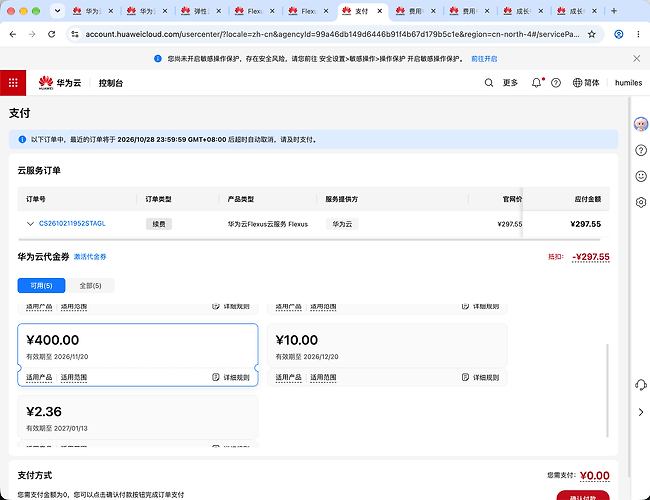Select the ¥10.00 voucher card
The height and width of the screenshot is (500, 650).
tap(387, 355)
